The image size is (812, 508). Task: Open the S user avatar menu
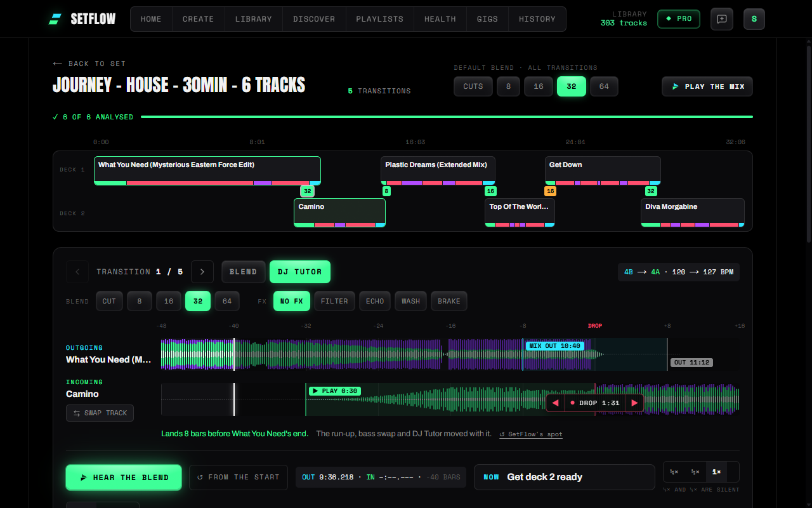coord(754,19)
